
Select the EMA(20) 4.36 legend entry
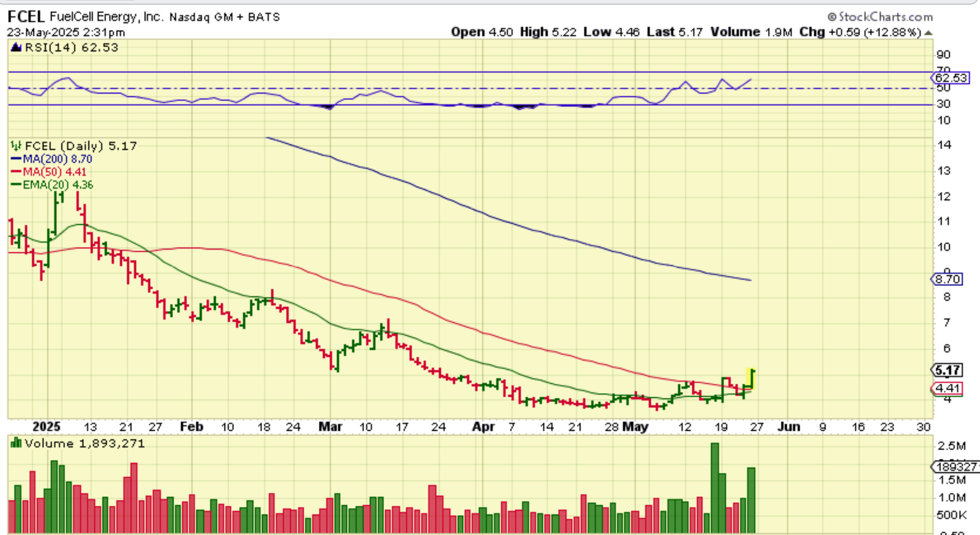point(52,185)
